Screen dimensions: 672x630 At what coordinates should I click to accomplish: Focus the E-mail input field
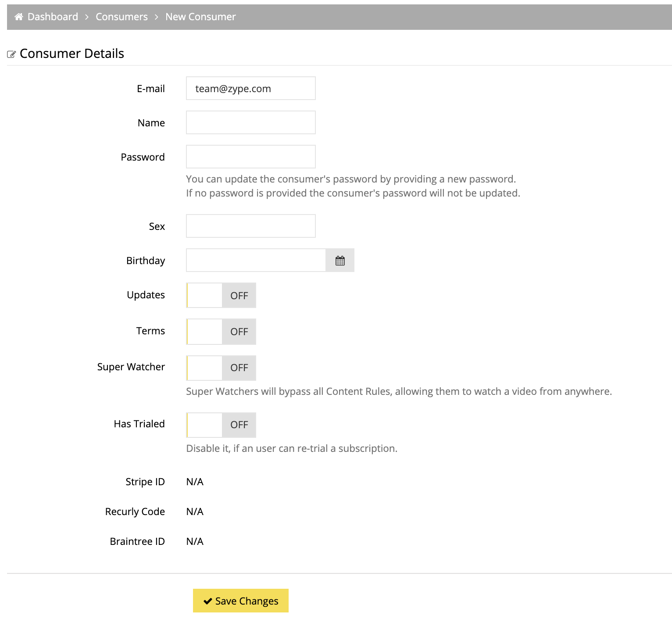pyautogui.click(x=251, y=88)
